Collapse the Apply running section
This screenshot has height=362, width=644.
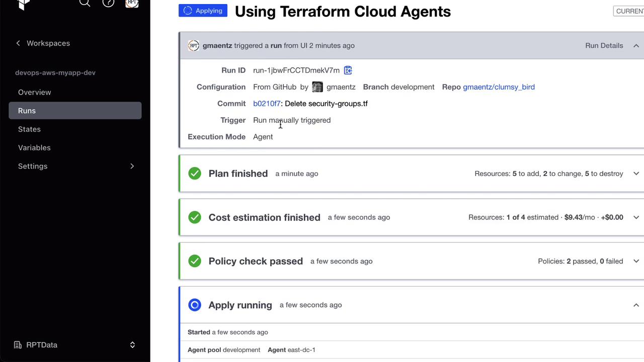[x=636, y=305]
